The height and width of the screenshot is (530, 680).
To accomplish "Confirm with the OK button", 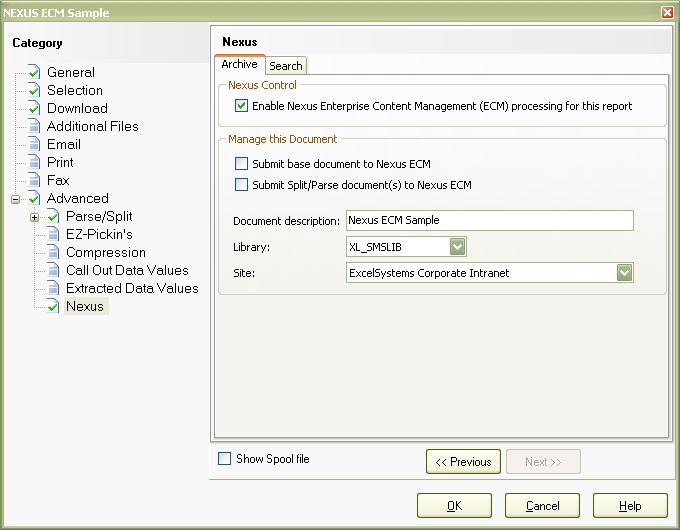I will point(454,506).
